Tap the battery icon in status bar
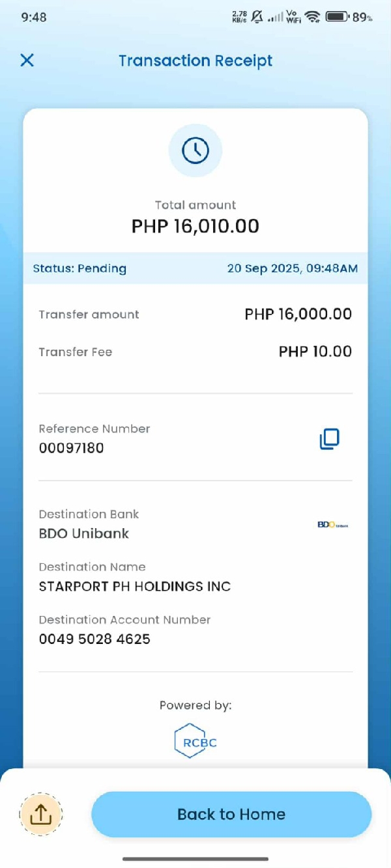Viewport: 391px width, 868px height. tap(337, 17)
